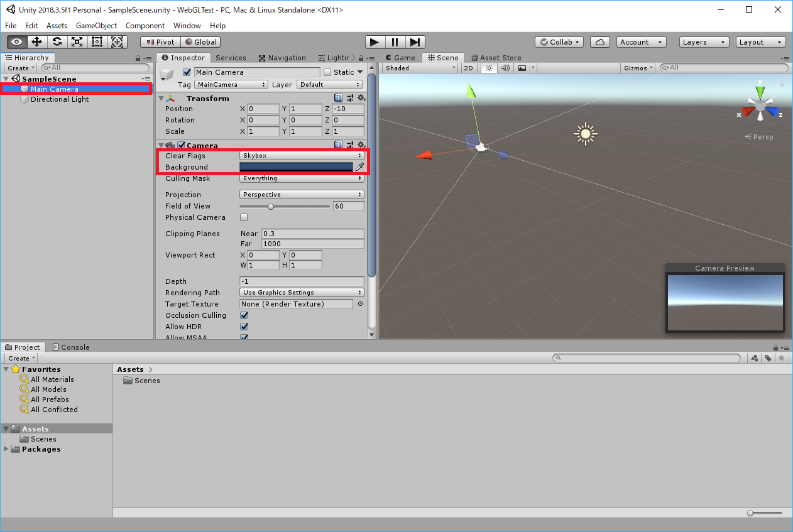Enable the Static checkbox

327,72
